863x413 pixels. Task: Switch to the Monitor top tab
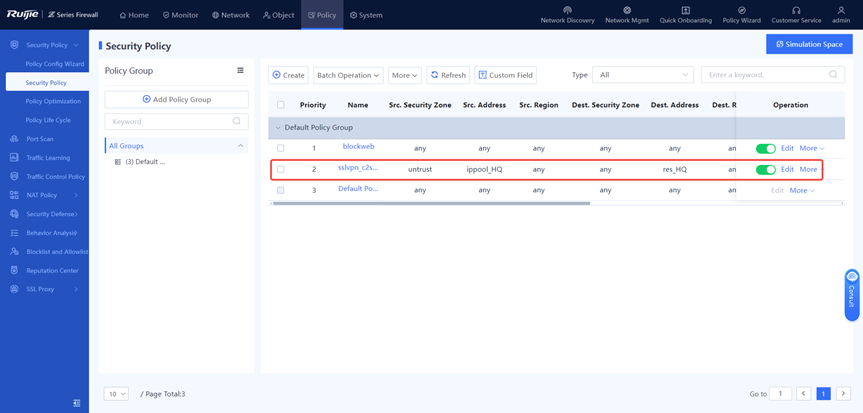[x=181, y=15]
